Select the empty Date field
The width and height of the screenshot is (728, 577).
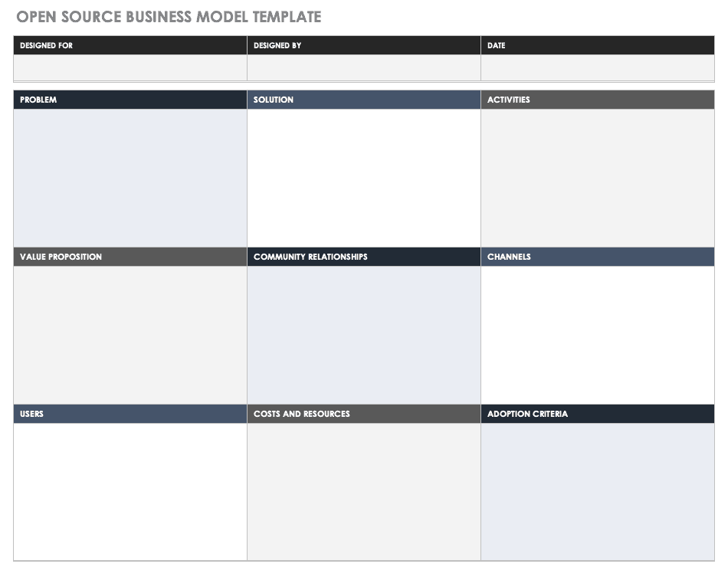point(598,67)
